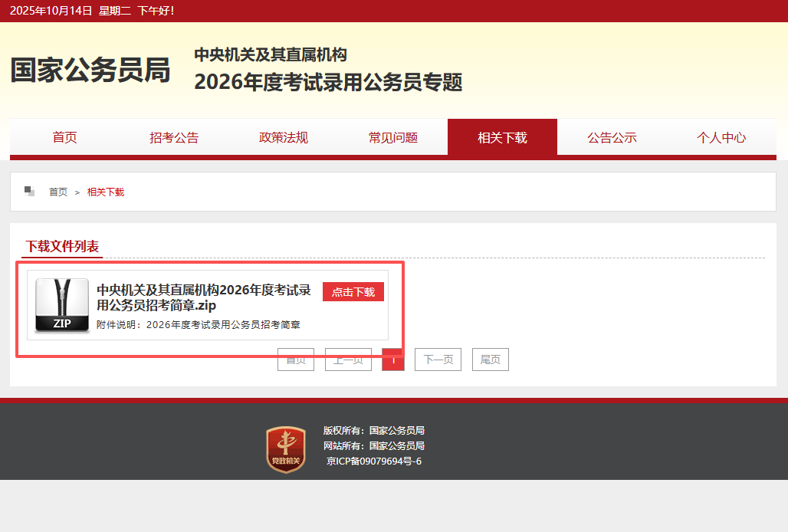Click the 国家公务员局 site title

pos(90,71)
